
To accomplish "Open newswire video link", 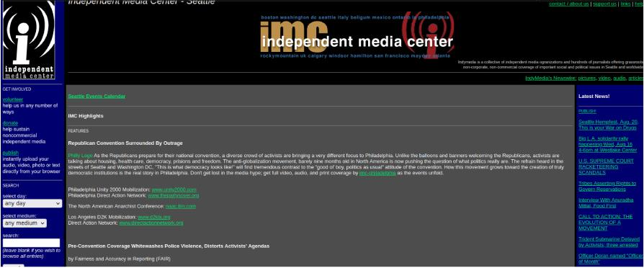I will click(x=604, y=78).
